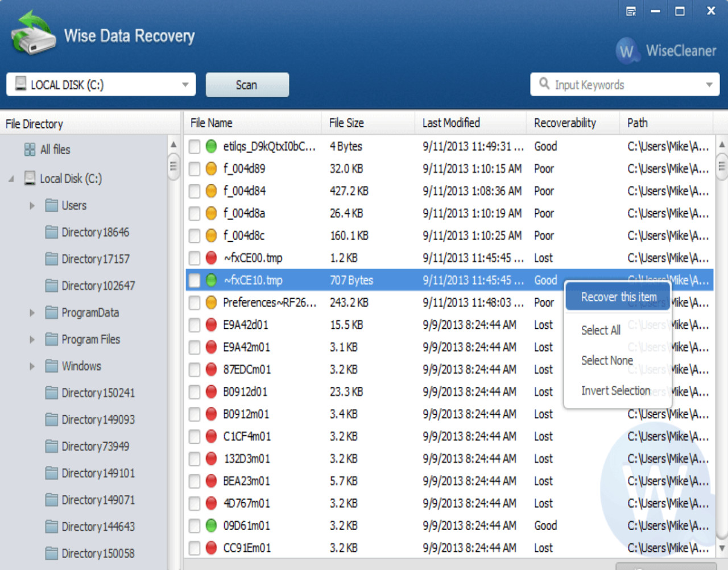The height and width of the screenshot is (570, 728).
Task: Check the box for f_004d89
Action: 195,168
